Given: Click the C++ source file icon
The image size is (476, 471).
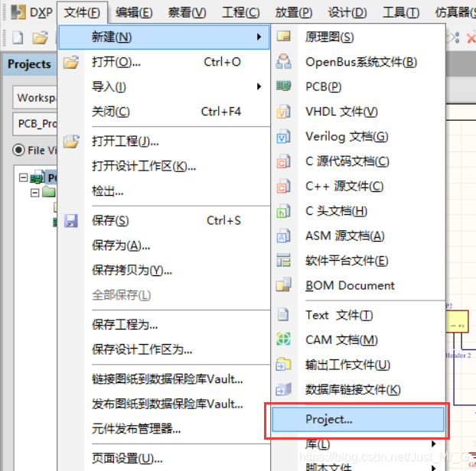Looking at the screenshot, I should [x=284, y=187].
